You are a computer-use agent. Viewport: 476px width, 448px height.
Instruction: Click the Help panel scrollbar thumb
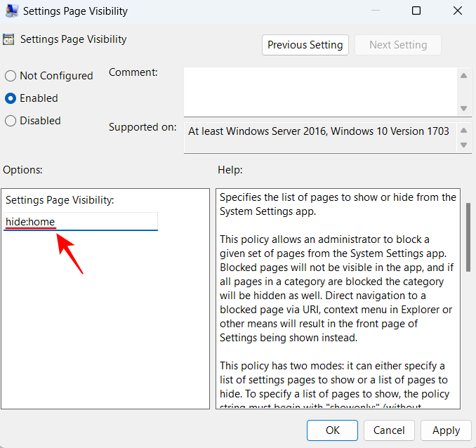pos(468,237)
